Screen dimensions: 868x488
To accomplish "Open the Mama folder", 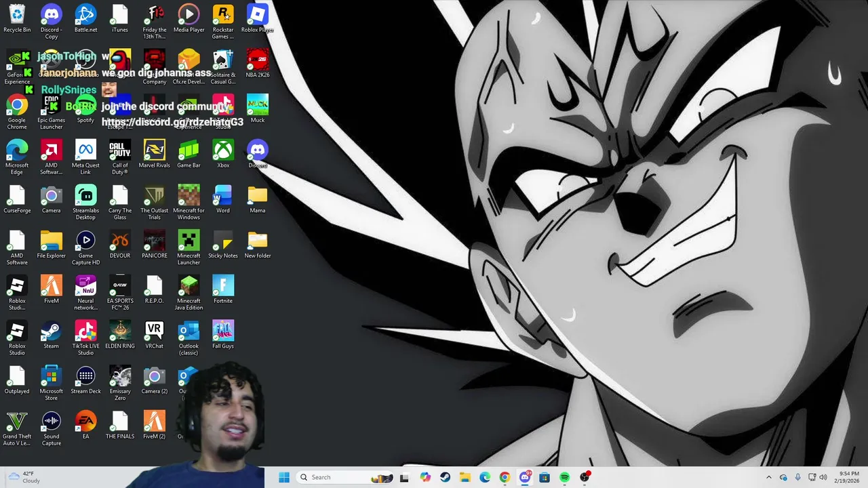I will (257, 199).
